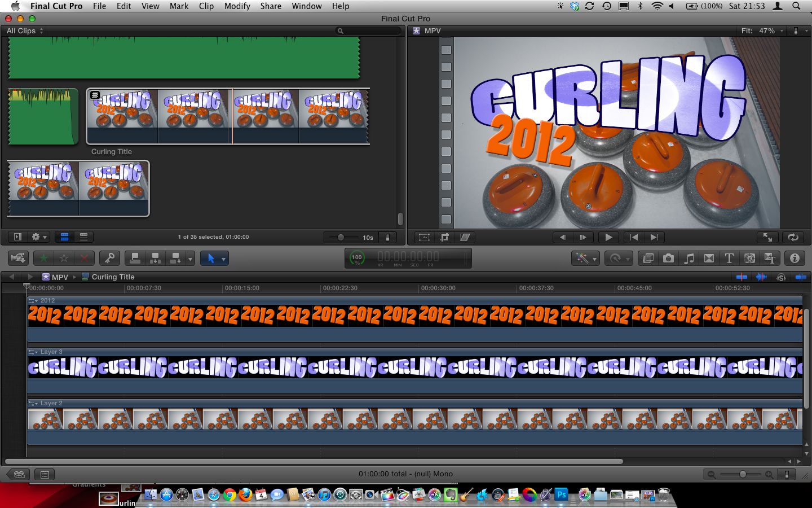Jump to the previous edit point
Image resolution: width=812 pixels, height=508 pixels.
pos(634,238)
